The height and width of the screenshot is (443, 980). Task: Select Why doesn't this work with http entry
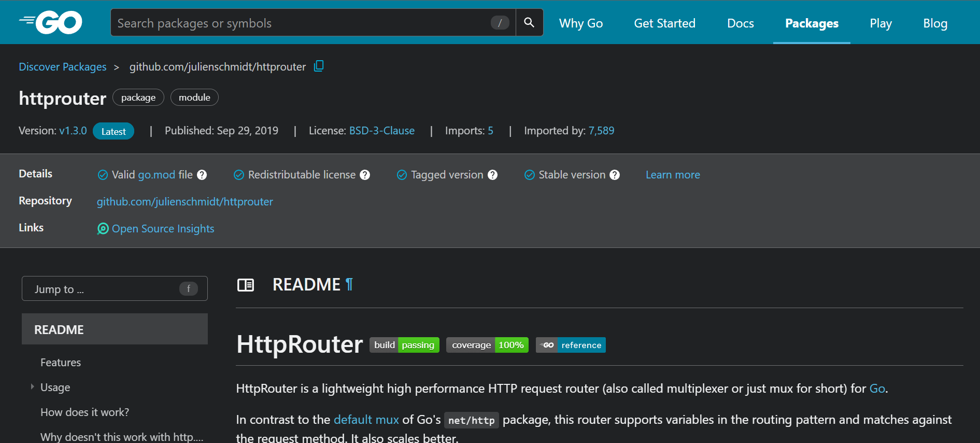tap(122, 437)
